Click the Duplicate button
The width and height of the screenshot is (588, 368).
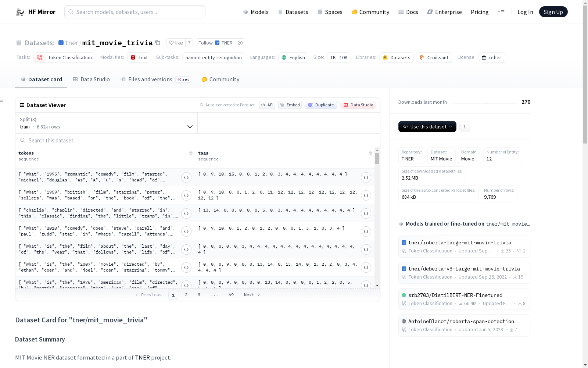coord(321,105)
